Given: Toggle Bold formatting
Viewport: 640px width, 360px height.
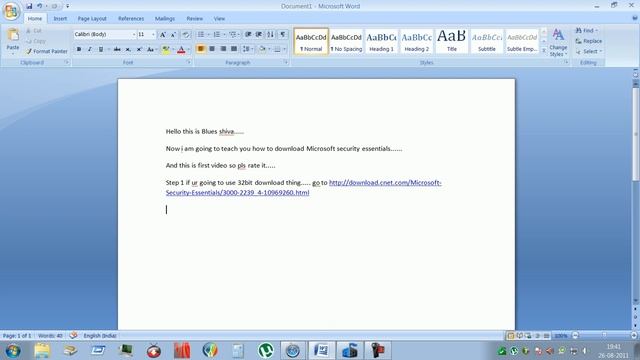Looking at the screenshot, I should click(79, 49).
